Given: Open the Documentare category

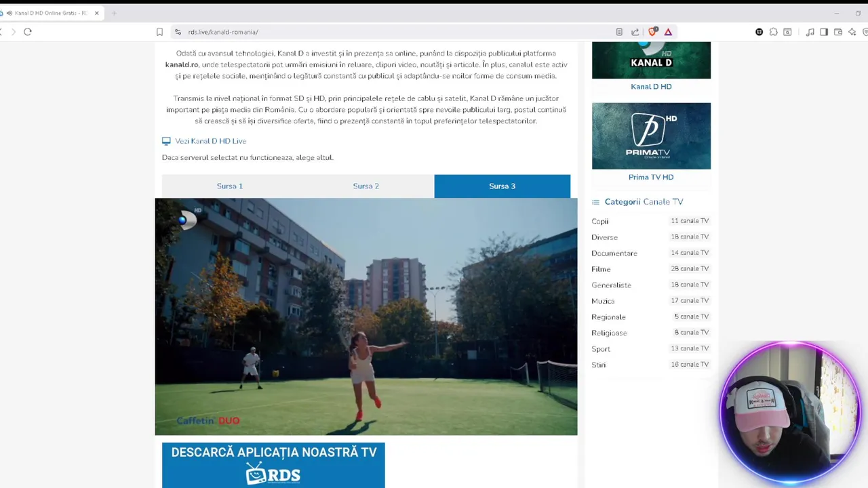Looking at the screenshot, I should click(x=614, y=253).
